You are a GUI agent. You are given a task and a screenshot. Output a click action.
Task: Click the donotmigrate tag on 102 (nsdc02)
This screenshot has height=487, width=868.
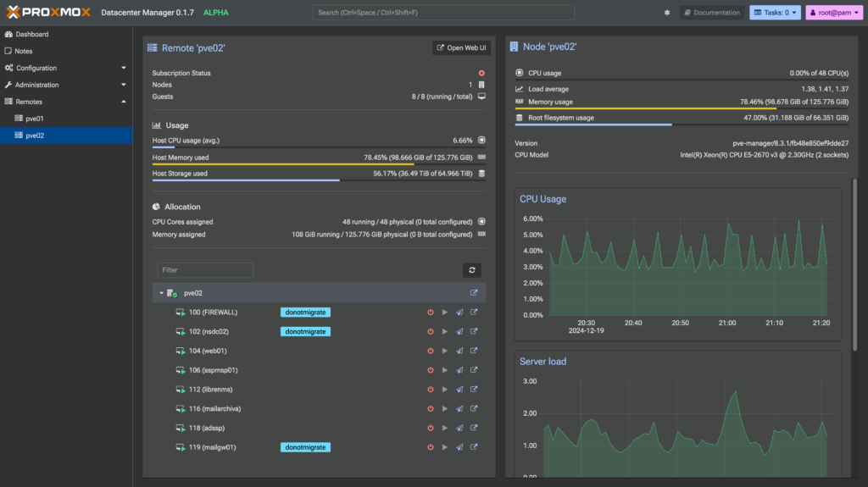pos(305,331)
